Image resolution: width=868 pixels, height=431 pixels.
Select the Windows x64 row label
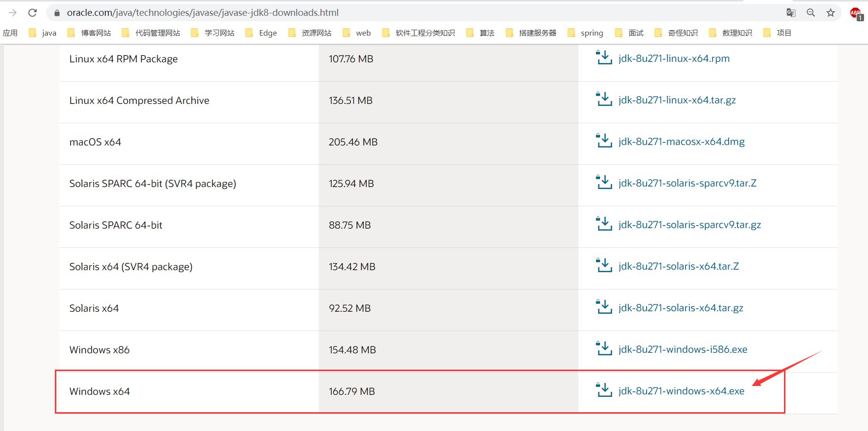[99, 391]
